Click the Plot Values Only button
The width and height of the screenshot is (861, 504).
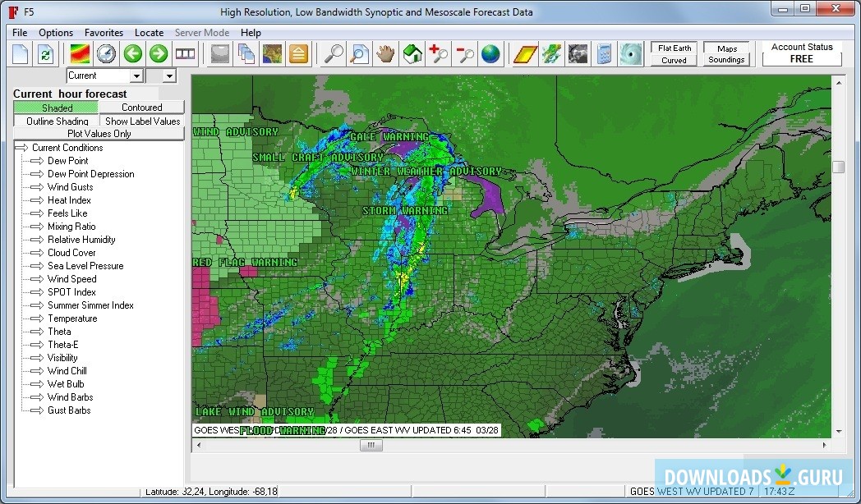point(99,134)
